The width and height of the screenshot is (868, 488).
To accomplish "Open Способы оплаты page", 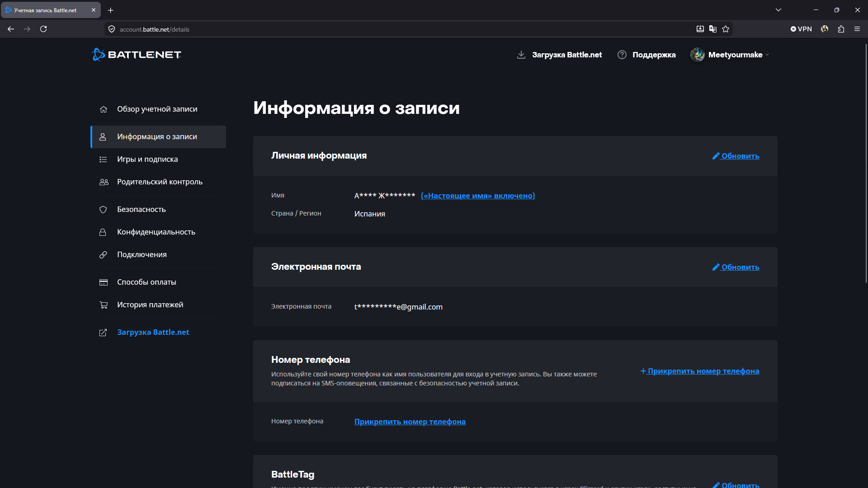I will (146, 282).
